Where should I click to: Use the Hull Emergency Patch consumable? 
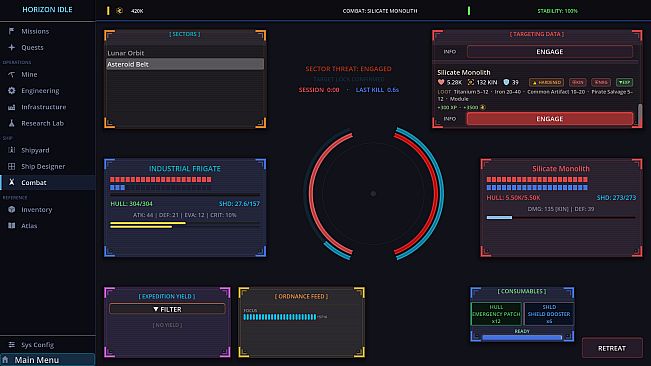[496, 314]
